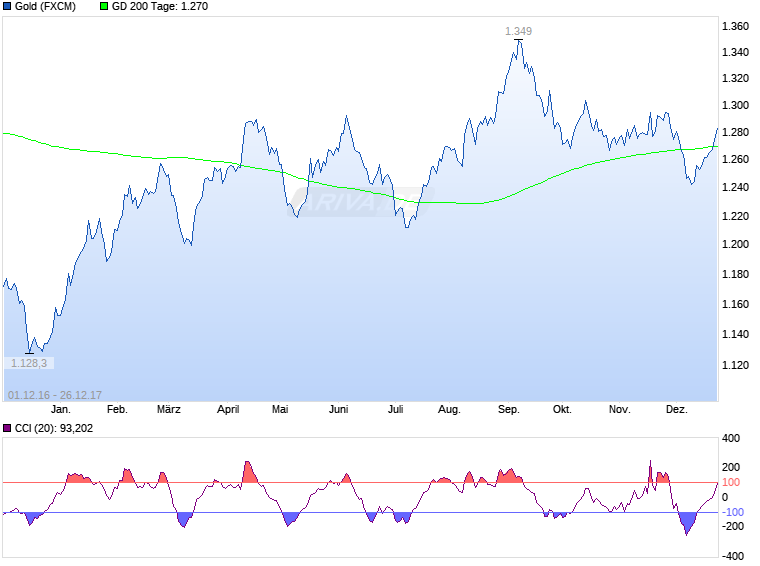Click the 'Okt.' month label
The height and width of the screenshot is (566, 760).
pyautogui.click(x=562, y=409)
